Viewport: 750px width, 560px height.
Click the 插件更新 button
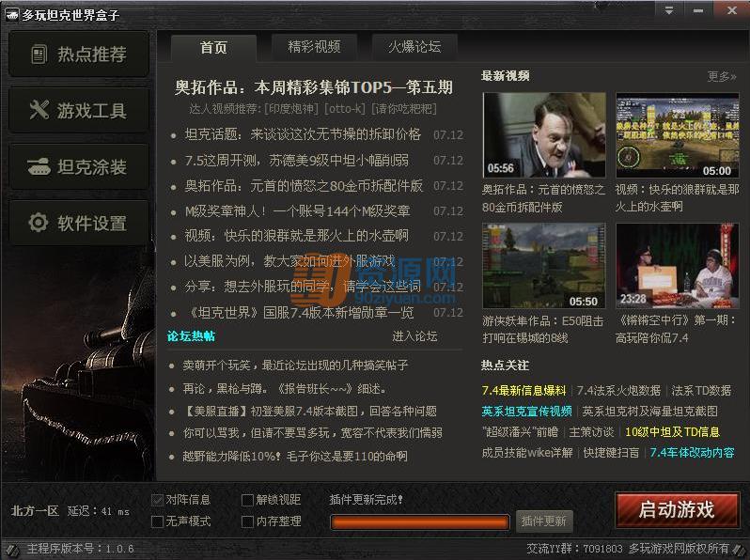pos(544,521)
